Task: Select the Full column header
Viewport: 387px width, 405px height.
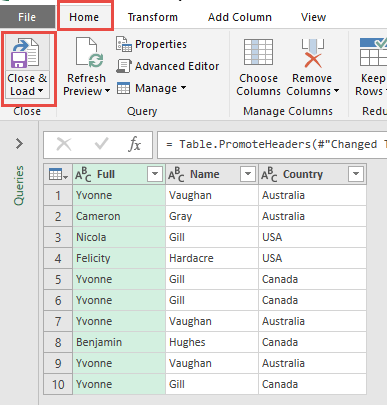Action: point(119,174)
